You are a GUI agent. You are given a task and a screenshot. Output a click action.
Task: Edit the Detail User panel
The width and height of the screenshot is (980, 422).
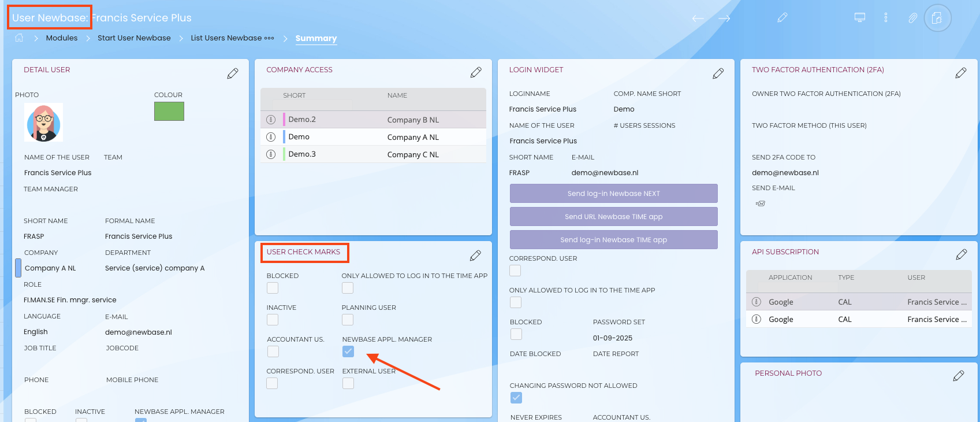(233, 73)
